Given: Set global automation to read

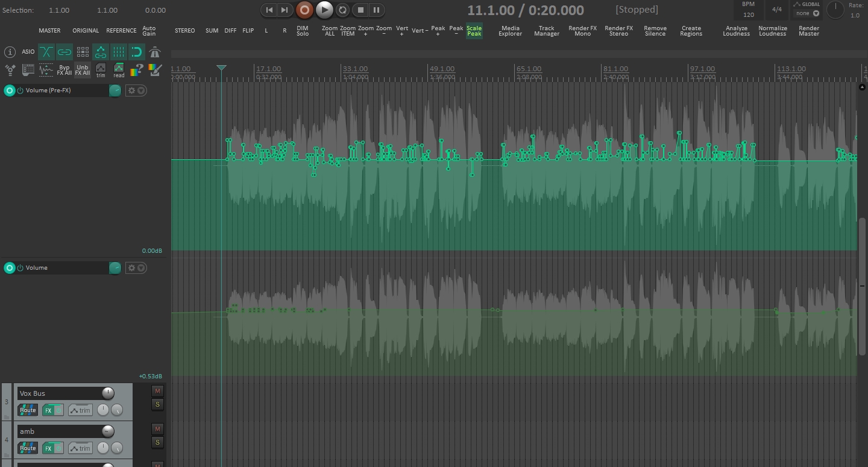Looking at the screenshot, I should coord(119,70).
